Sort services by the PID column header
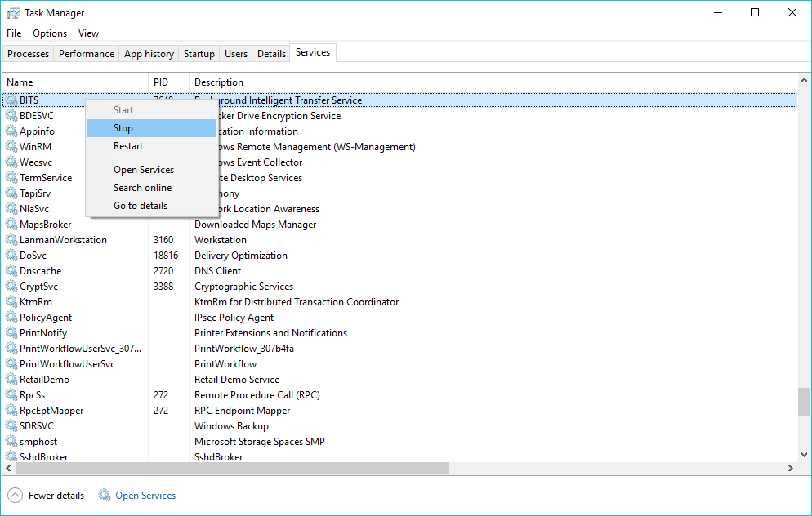The height and width of the screenshot is (516, 812). 161,82
